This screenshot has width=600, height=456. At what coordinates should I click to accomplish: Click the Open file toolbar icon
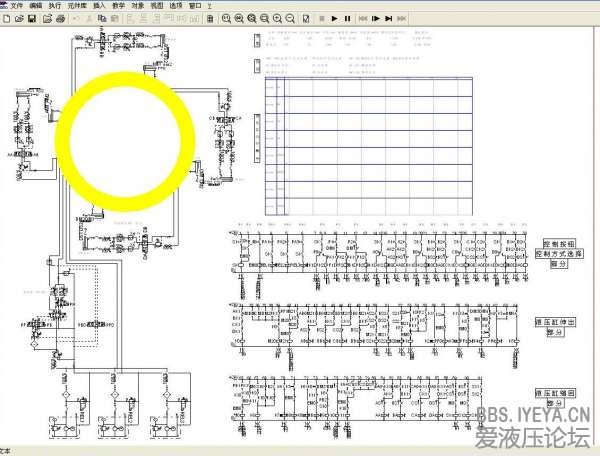[18, 18]
